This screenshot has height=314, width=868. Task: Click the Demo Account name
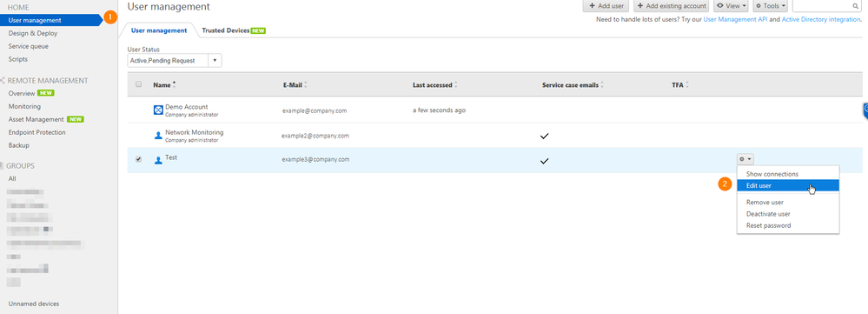point(187,107)
